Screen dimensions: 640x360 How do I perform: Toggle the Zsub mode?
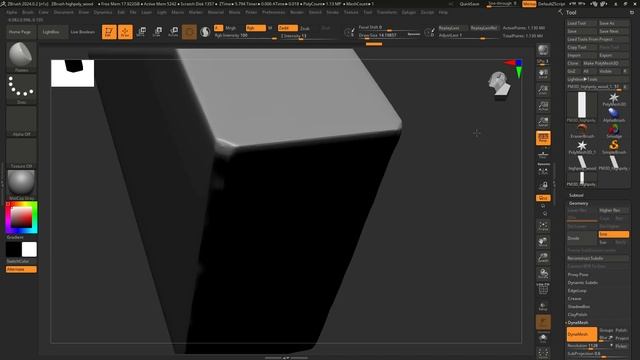pyautogui.click(x=305, y=29)
